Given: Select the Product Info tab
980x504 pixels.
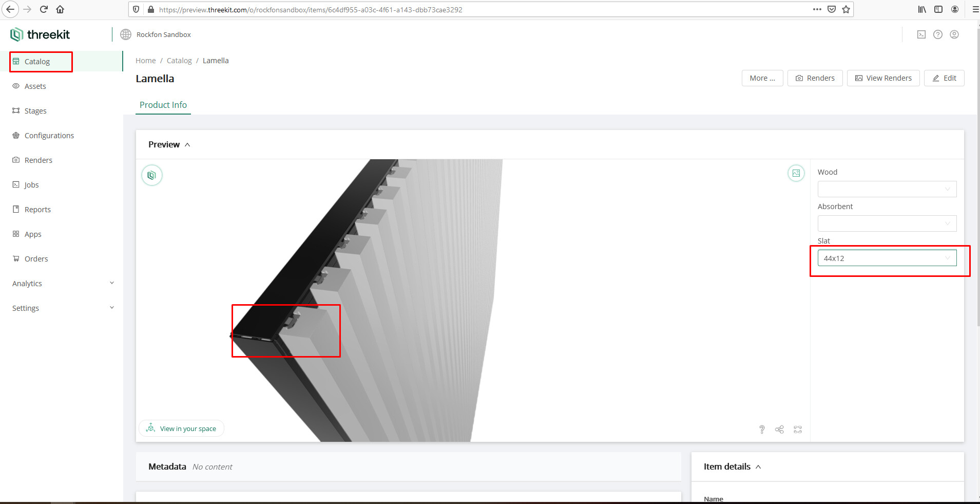Looking at the screenshot, I should [163, 105].
